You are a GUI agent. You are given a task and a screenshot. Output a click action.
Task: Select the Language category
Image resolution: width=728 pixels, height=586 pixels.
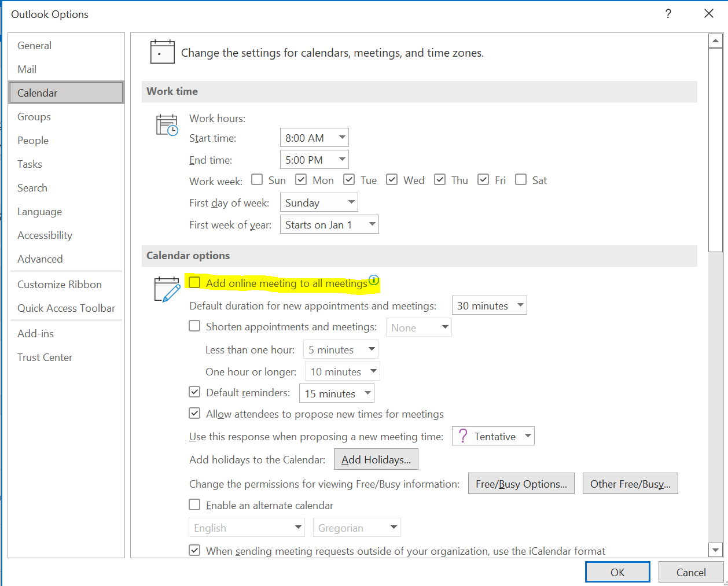[x=66, y=211]
